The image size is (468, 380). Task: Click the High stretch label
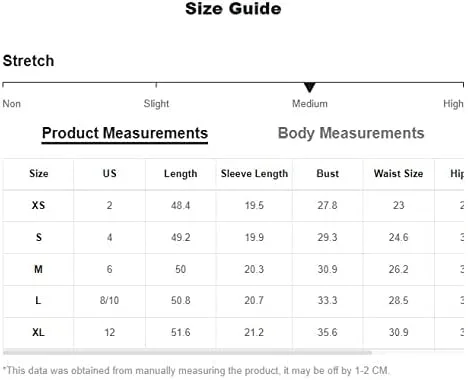453,104
